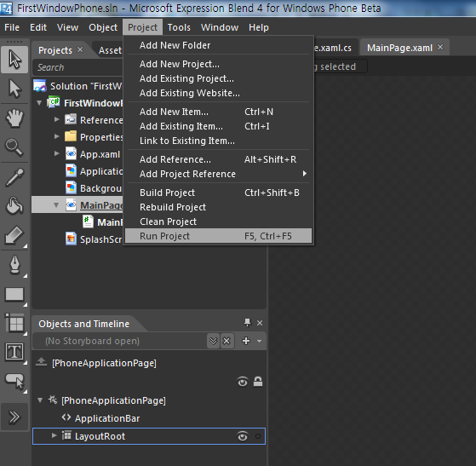Click the Properties folder icon

pyautogui.click(x=71, y=136)
